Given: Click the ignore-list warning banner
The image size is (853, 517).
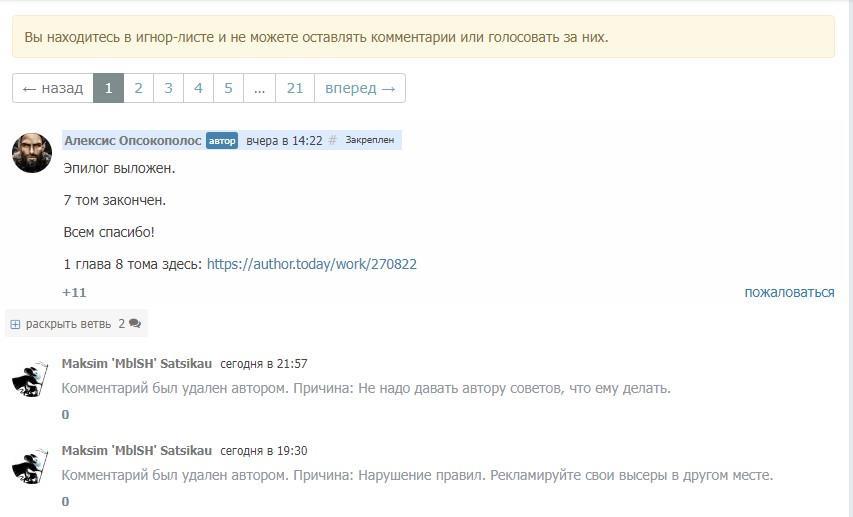Looking at the screenshot, I should point(423,37).
